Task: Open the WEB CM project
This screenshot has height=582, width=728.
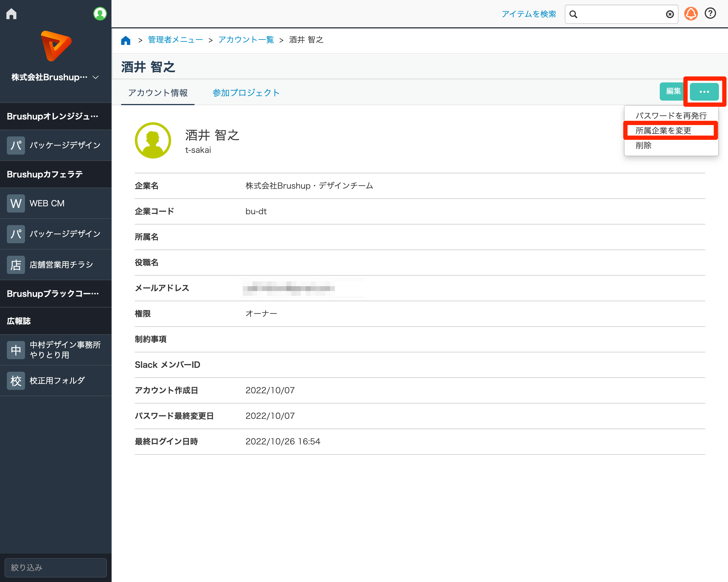Action: pos(56,203)
